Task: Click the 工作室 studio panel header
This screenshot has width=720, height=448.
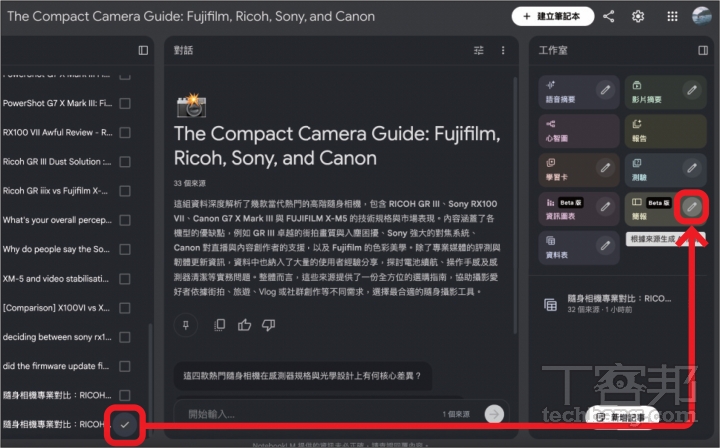Action: (553, 50)
